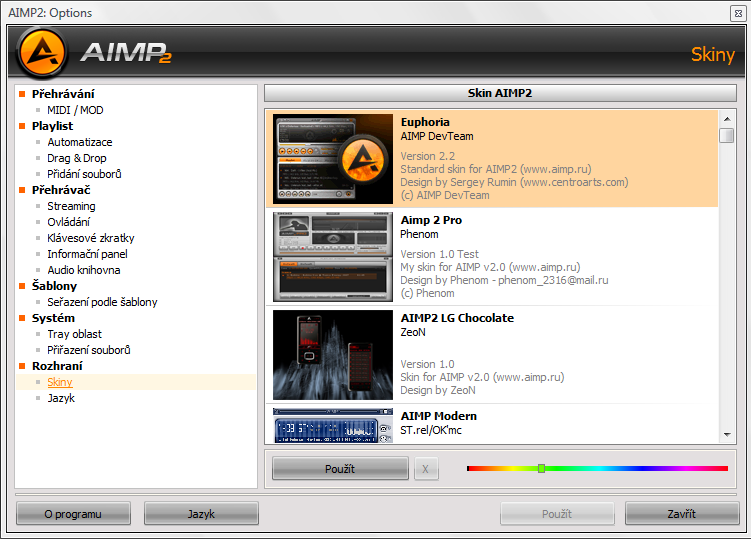Click the Aimp 2 Pro skin title
Viewport: 751px width, 539px height.
(x=431, y=220)
